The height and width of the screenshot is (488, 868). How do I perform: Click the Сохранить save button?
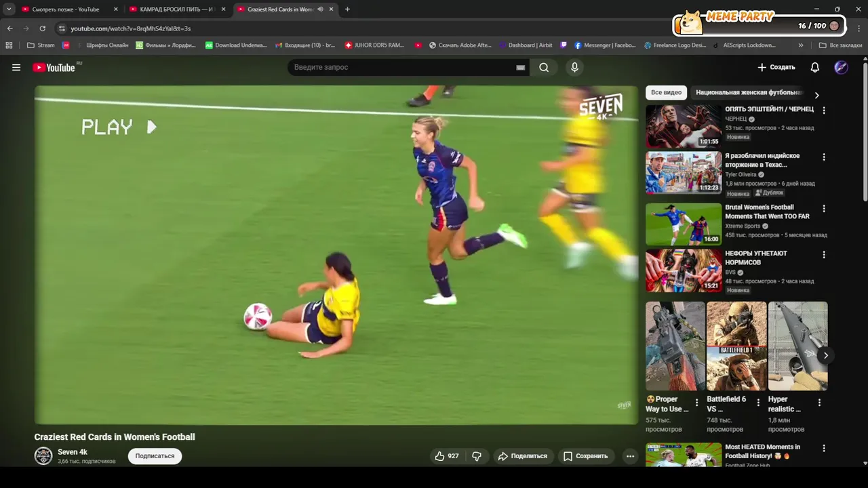click(x=586, y=456)
